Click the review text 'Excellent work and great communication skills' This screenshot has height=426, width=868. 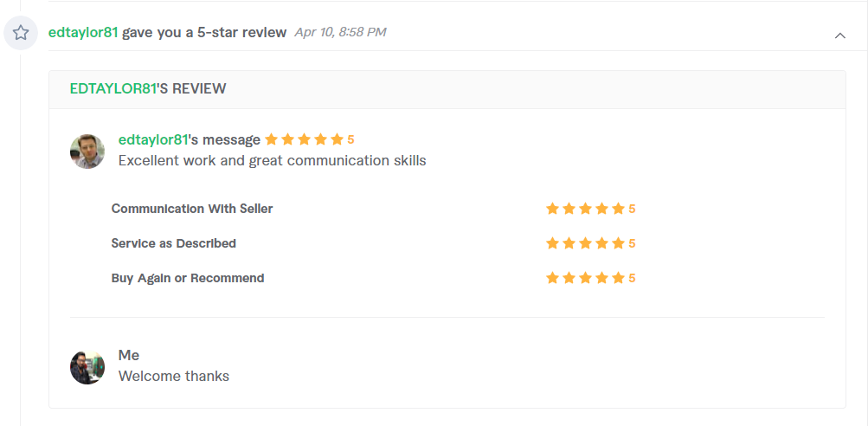pos(273,161)
